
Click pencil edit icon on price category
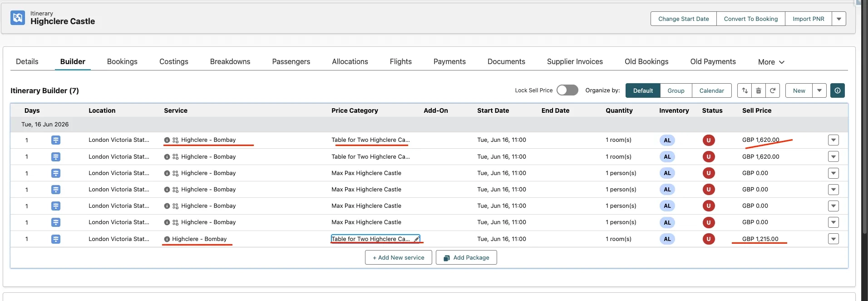tap(416, 239)
